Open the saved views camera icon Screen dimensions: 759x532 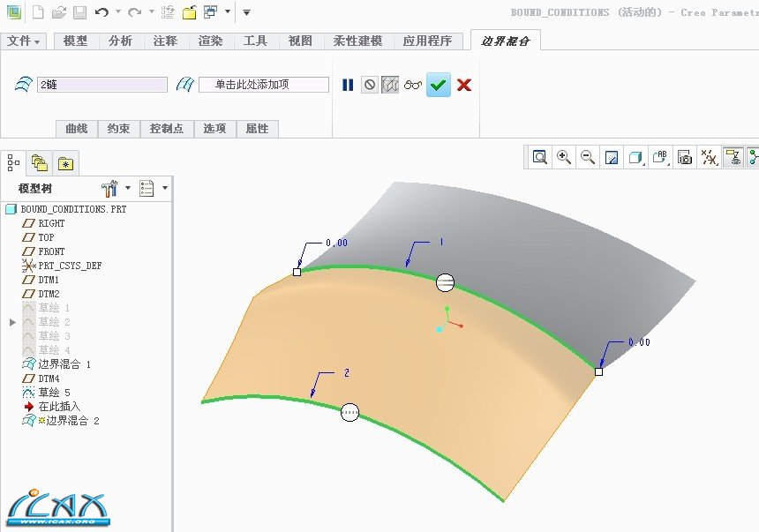[x=684, y=158]
